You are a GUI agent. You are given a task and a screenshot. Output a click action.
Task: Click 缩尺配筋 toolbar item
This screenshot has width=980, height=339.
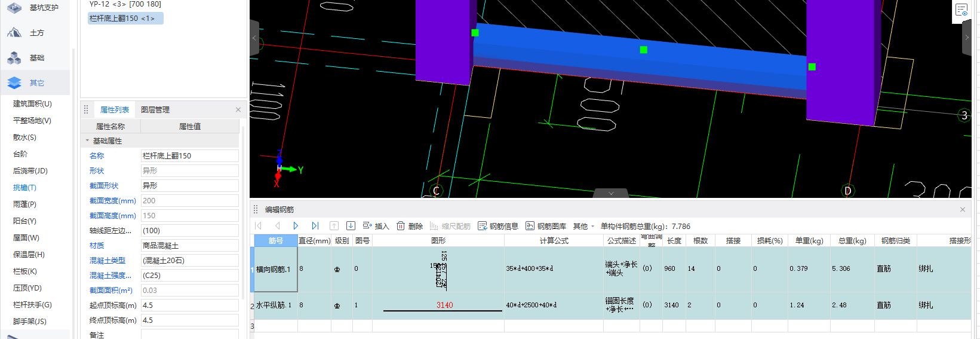(x=450, y=226)
